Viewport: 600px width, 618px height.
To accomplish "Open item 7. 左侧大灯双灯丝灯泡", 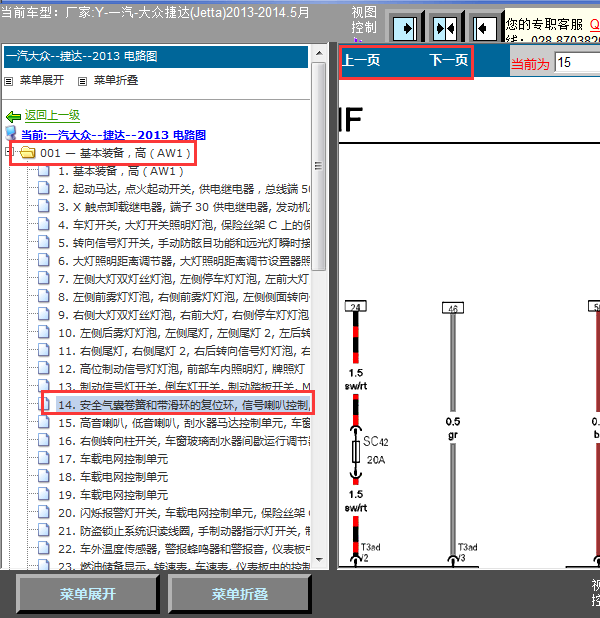I will coord(184,279).
